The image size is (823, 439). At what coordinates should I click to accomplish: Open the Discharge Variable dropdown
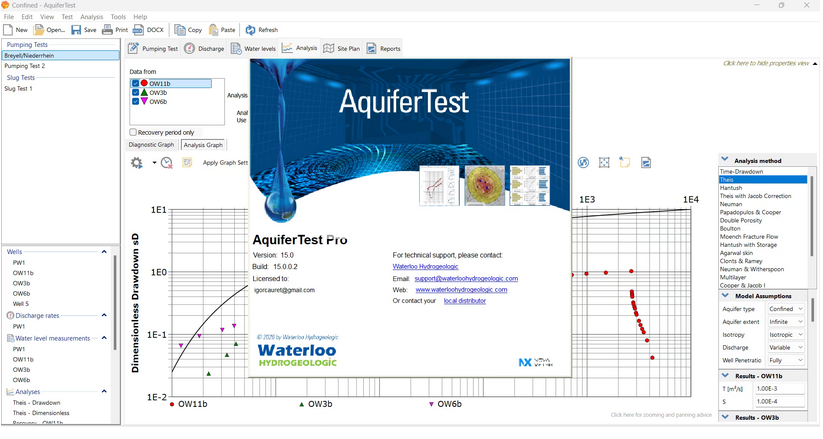click(x=786, y=347)
